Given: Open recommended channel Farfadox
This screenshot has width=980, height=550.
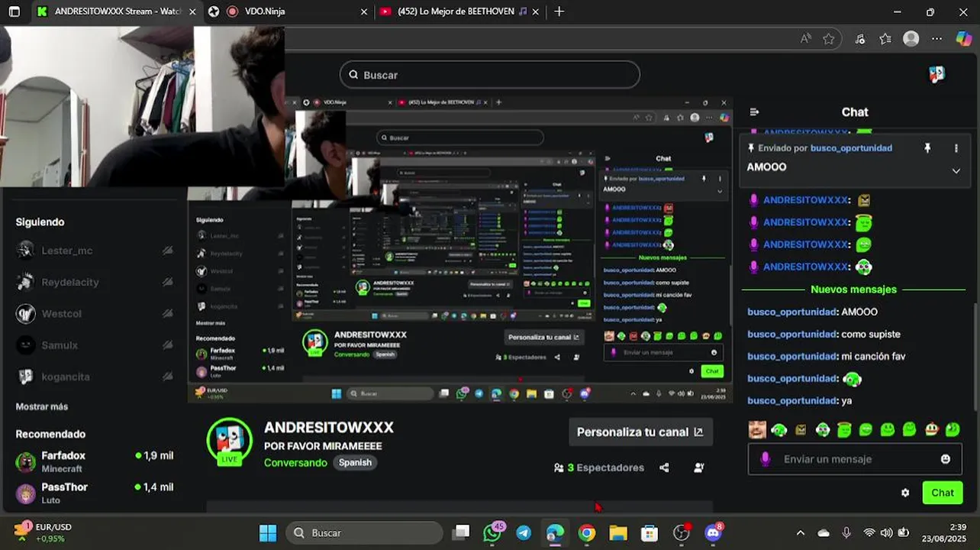Looking at the screenshot, I should [94, 461].
